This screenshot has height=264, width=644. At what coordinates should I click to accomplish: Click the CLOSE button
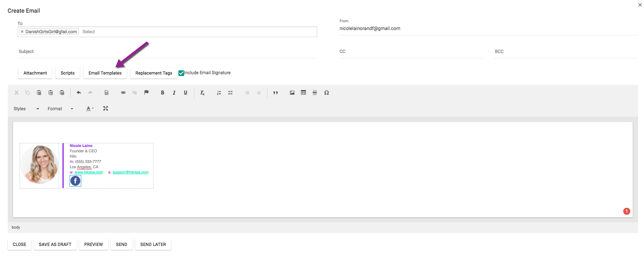19,245
